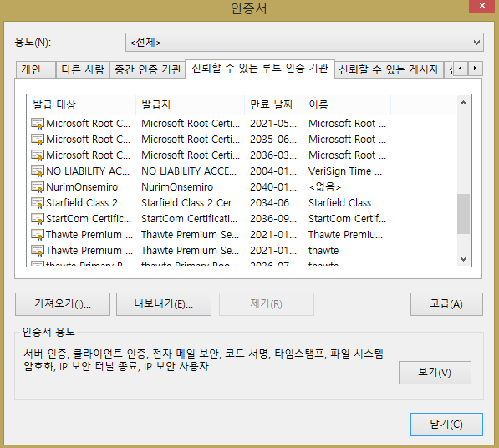499x448 pixels.
Task: Click the 2040-01... expiration date
Action: (273, 187)
